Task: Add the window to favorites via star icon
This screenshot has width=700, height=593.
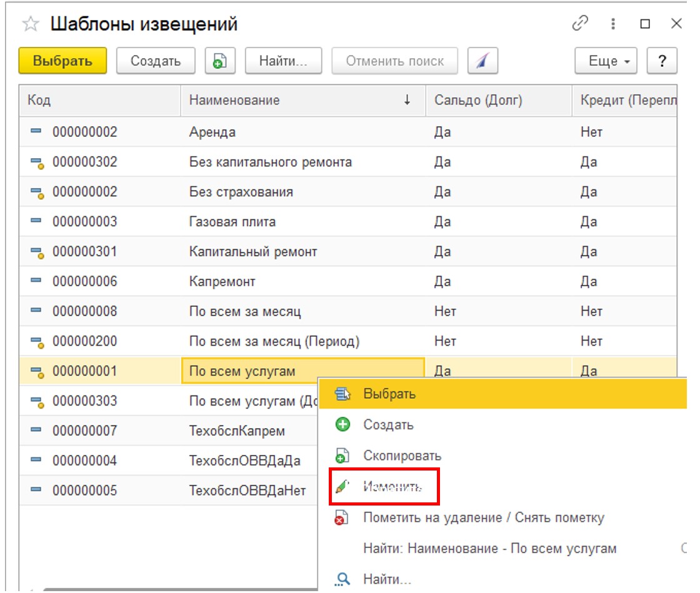Action: click(31, 24)
